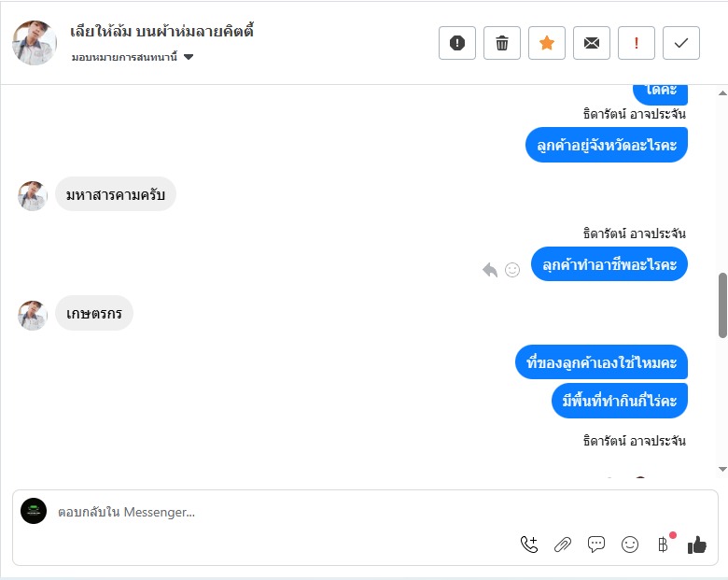React with smiley beside message
The height and width of the screenshot is (580, 728).
(512, 270)
